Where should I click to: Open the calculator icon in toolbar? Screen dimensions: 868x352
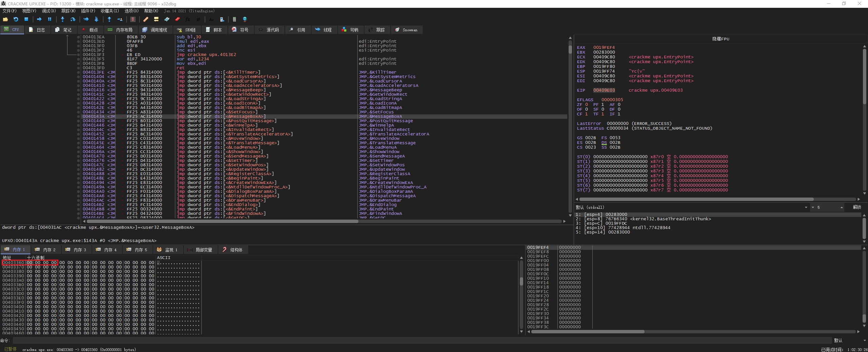pyautogui.click(x=234, y=19)
